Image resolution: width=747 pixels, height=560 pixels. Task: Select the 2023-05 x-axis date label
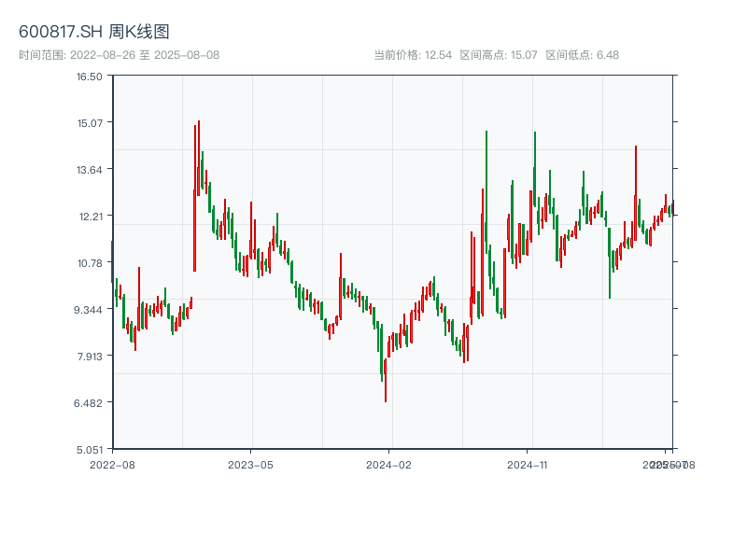250,464
